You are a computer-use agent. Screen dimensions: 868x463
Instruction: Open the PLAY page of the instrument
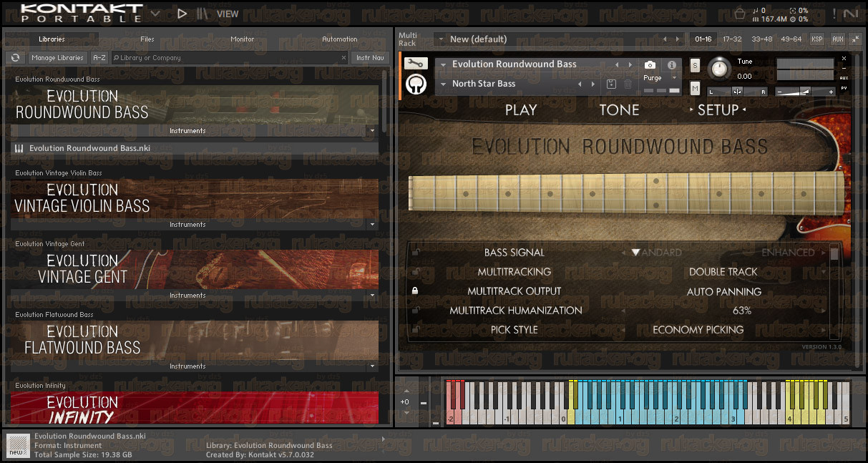[521, 110]
